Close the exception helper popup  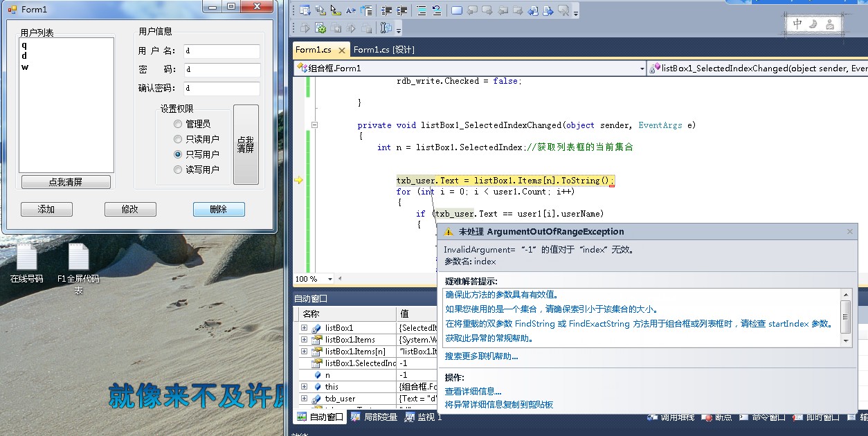click(x=850, y=232)
